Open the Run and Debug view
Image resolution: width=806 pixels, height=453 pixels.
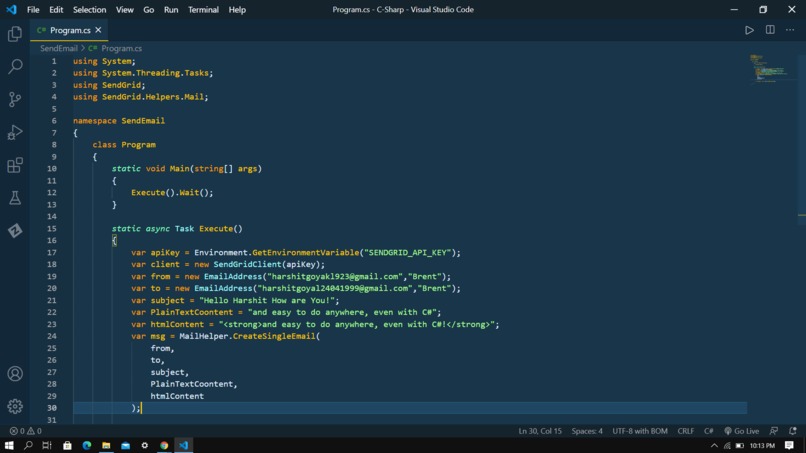[x=15, y=132]
